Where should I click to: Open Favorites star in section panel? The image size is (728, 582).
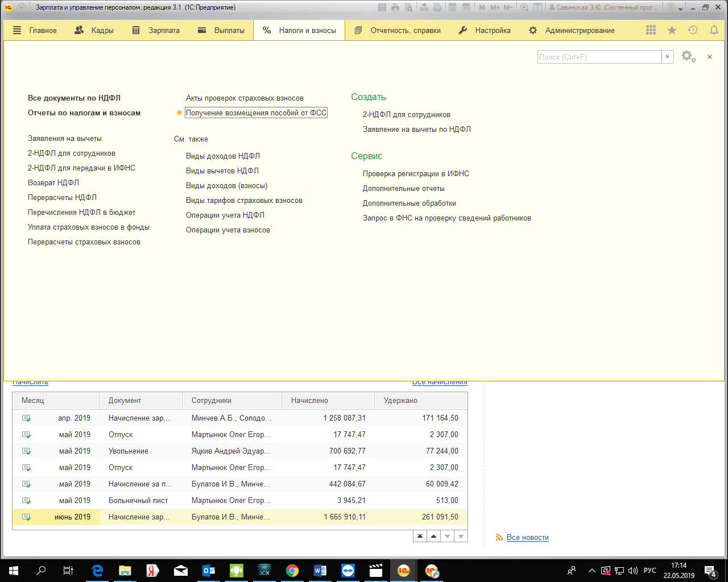pos(672,30)
